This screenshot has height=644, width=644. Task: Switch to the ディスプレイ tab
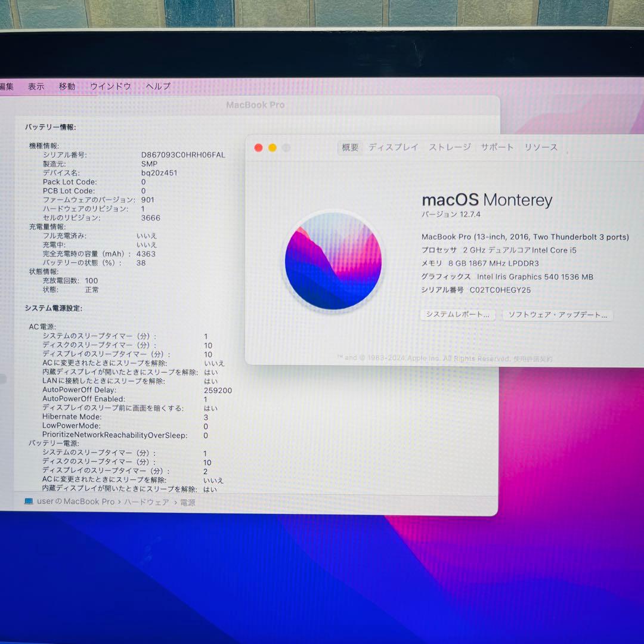tap(393, 147)
